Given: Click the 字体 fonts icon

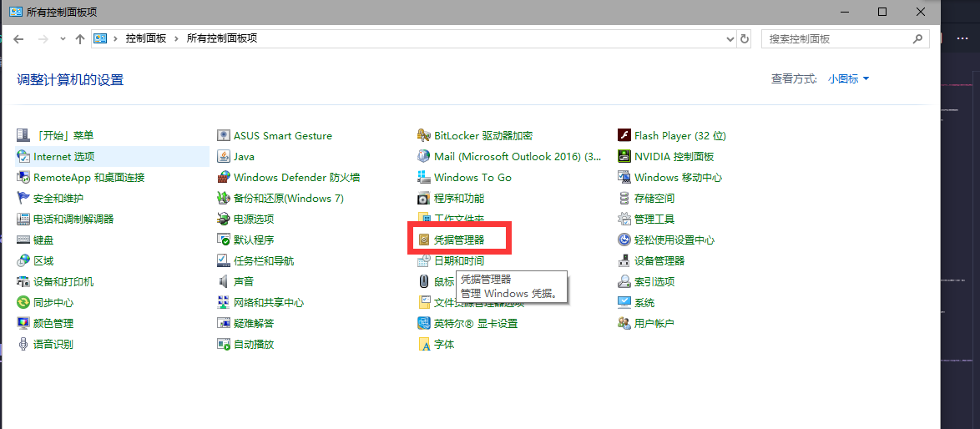Looking at the screenshot, I should (424, 345).
